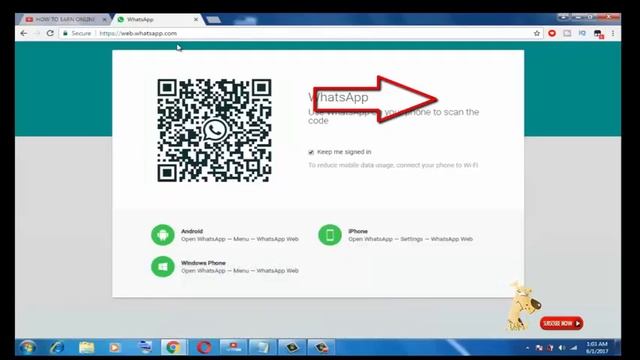This screenshot has width=640, height=360.
Task: Bookmark page with the star icon
Action: [537, 33]
